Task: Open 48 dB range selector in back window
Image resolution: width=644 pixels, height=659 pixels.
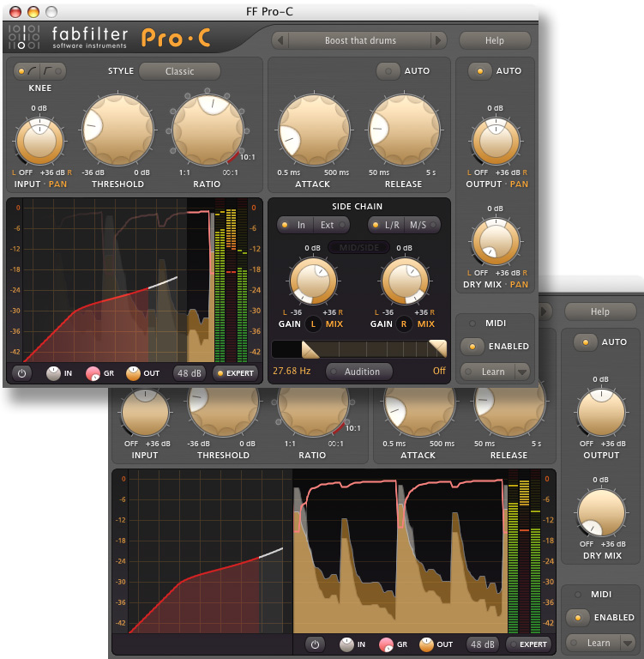Action: tap(482, 644)
